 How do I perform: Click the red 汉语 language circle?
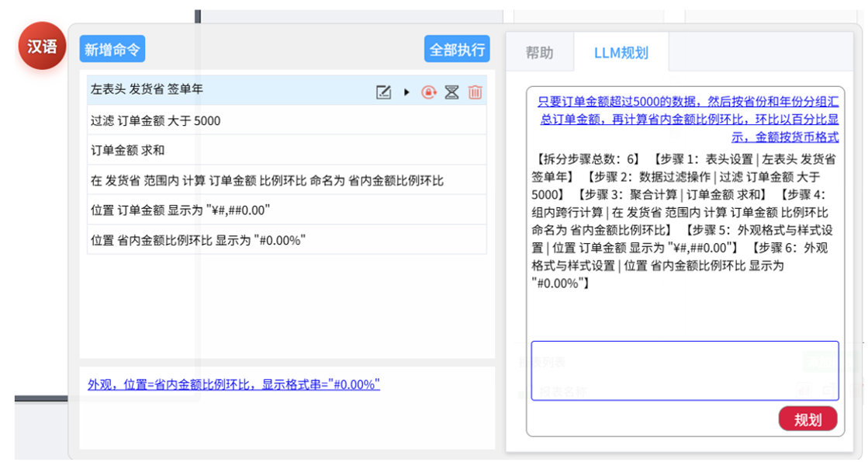click(42, 46)
